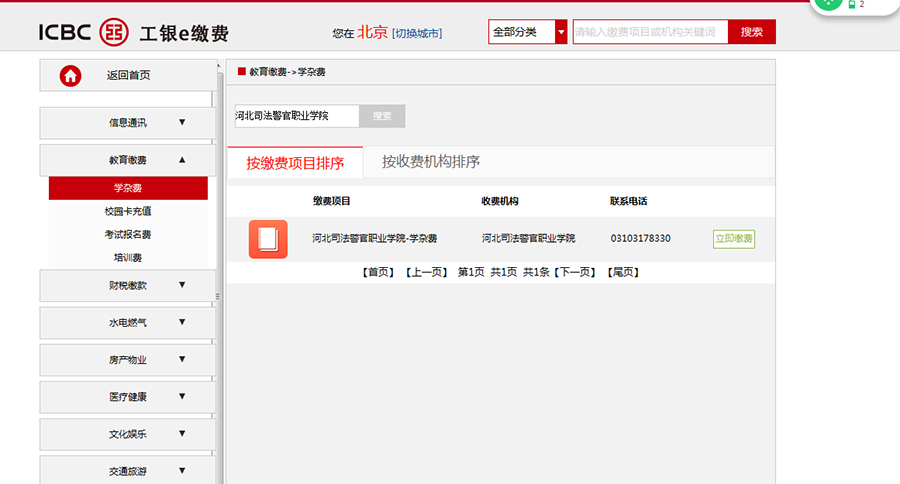Switch to 按收费机构排序 tab
The width and height of the screenshot is (900, 484).
tap(430, 162)
